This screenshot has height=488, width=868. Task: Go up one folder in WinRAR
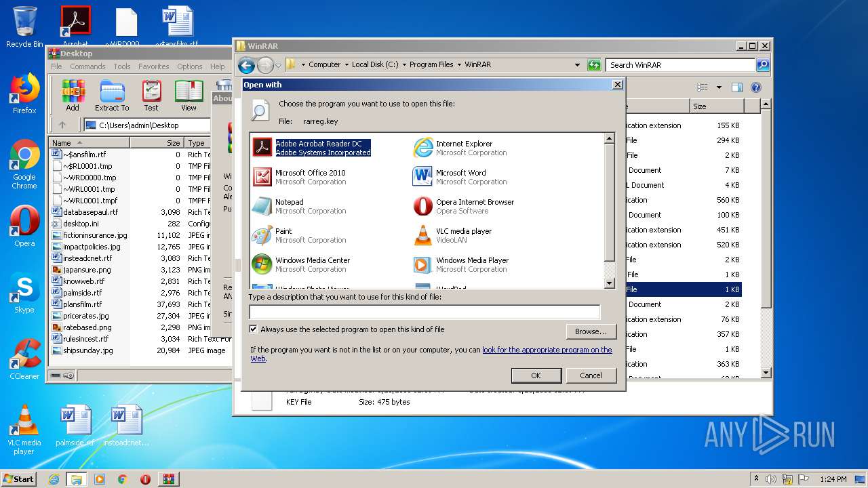click(62, 125)
